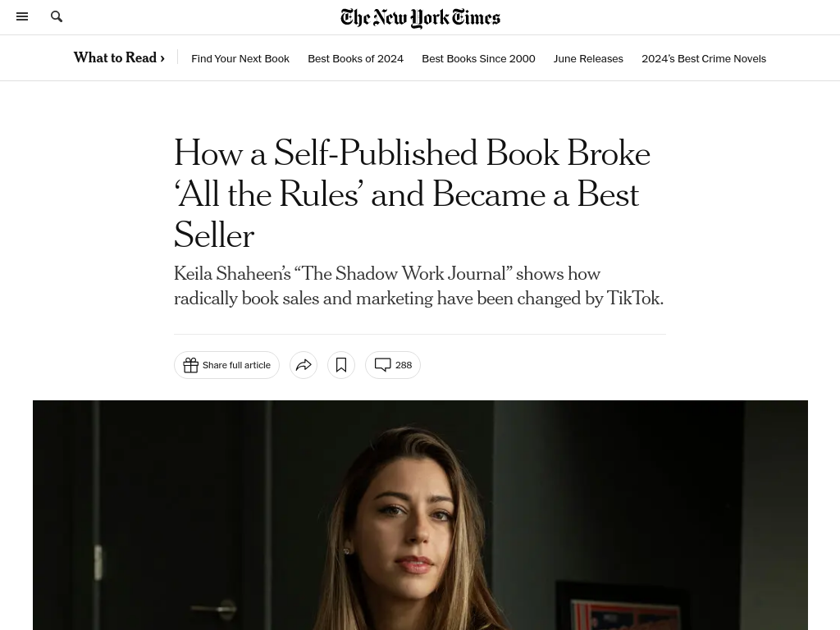This screenshot has height=630, width=840.
Task: Open 2024's Best Crime Novels
Action: coord(704,58)
